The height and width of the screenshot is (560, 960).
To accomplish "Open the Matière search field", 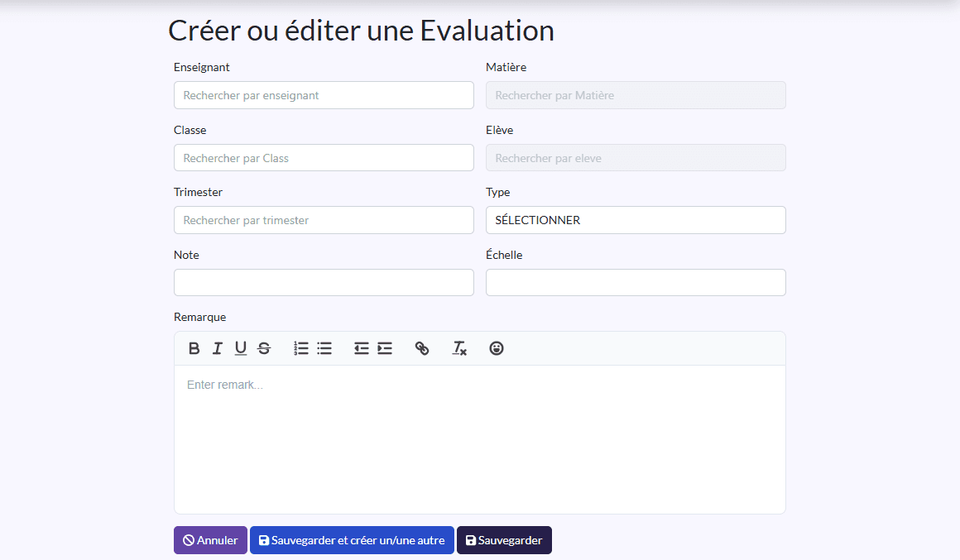I will (x=636, y=95).
